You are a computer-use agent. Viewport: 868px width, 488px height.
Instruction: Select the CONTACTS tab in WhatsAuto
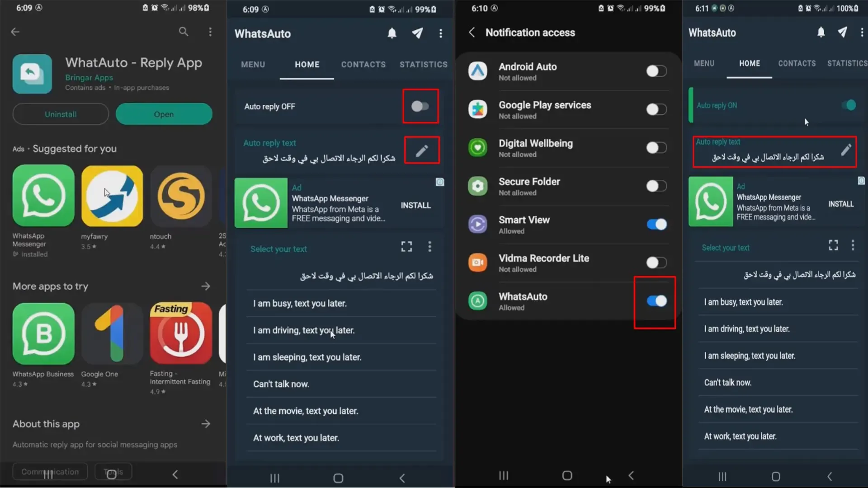[x=363, y=64]
